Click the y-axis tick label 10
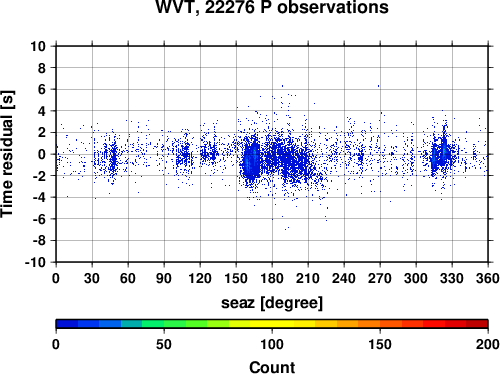Image resolution: width=500 pixels, height=374 pixels. [x=38, y=46]
